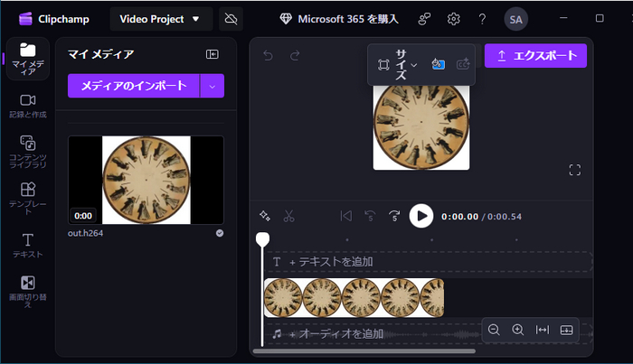Click the AI sparkle auto-compose icon
The image size is (633, 364).
265,216
